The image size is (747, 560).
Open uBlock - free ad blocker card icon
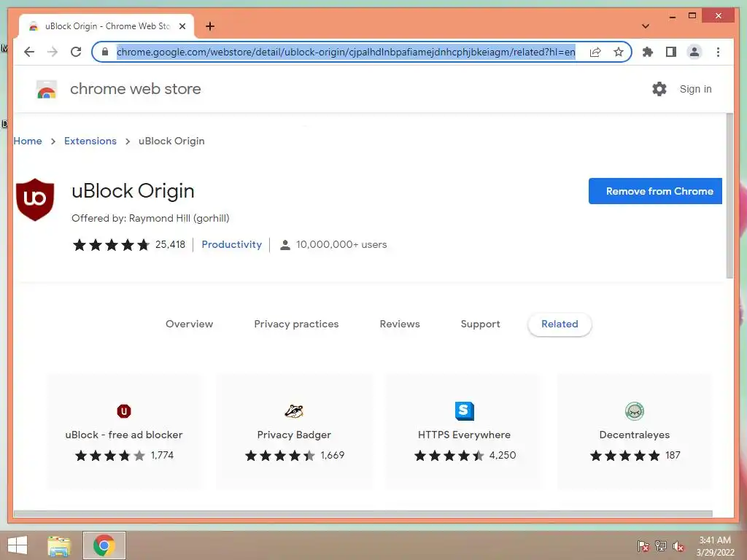coord(124,411)
